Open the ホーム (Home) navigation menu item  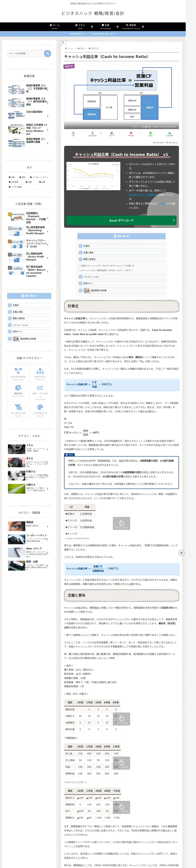(55, 26)
